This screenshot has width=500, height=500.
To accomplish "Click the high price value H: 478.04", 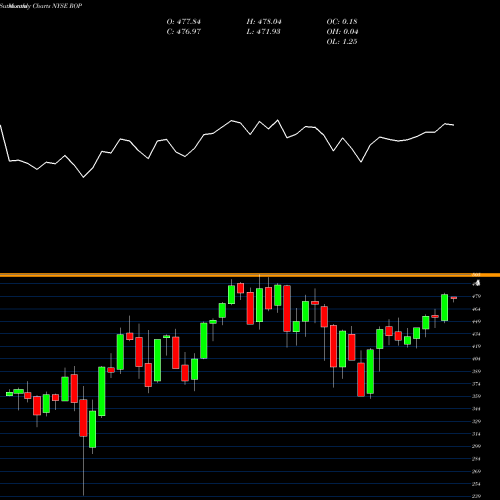I will [264, 22].
